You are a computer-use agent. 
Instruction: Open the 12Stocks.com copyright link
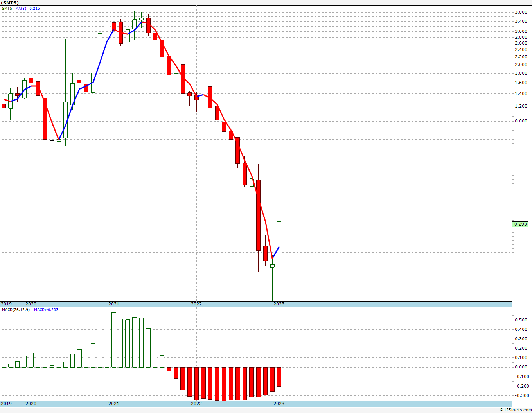coord(516,410)
